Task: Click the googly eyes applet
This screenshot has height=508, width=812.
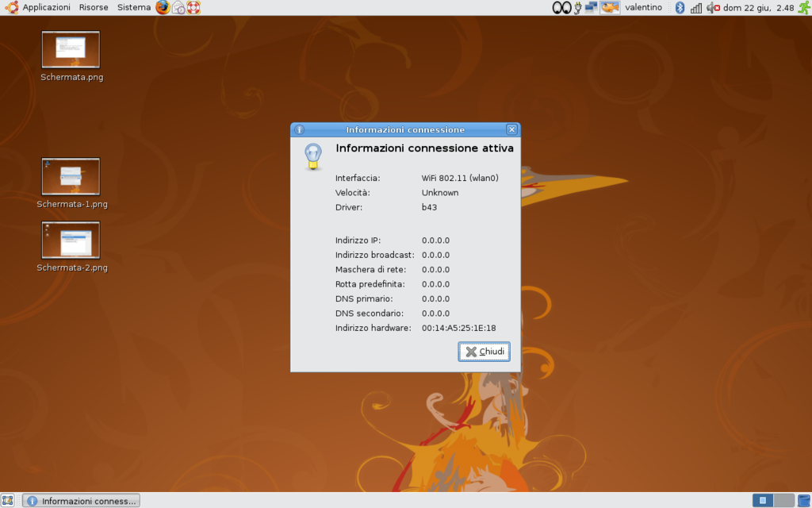Action: pyautogui.click(x=561, y=8)
